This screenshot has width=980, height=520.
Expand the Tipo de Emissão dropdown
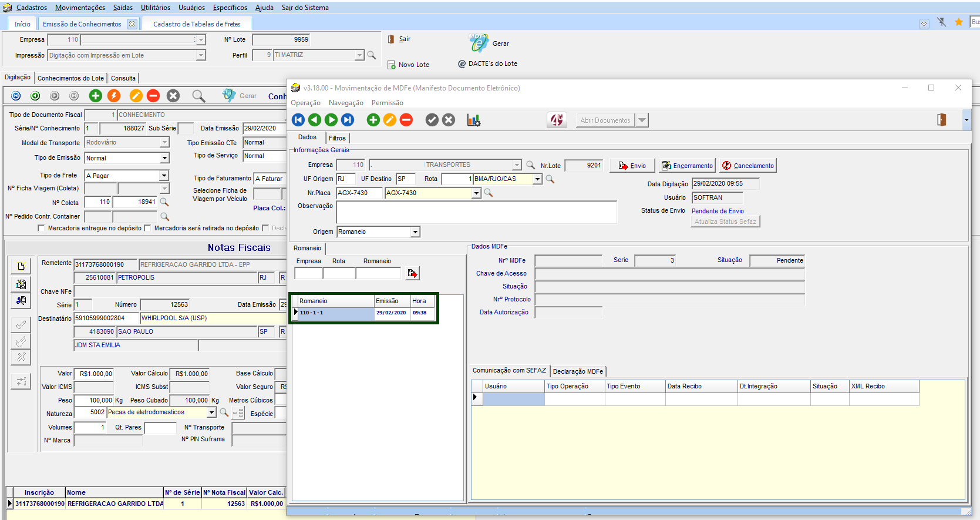[164, 158]
